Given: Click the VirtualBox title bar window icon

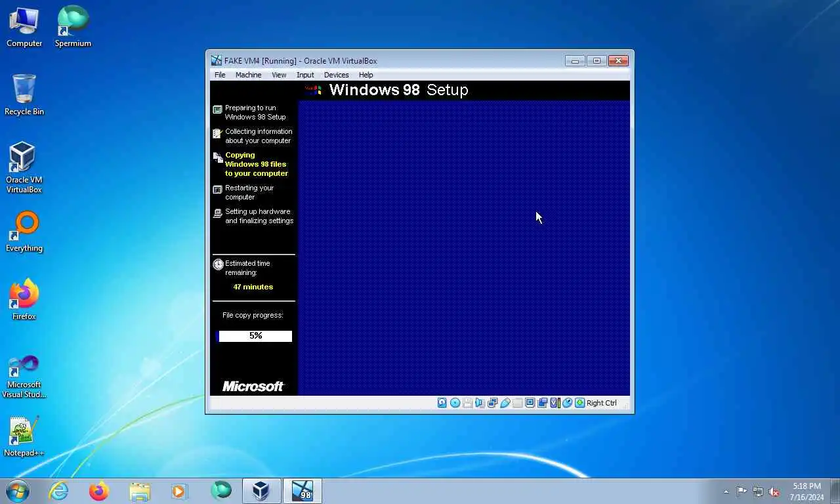Looking at the screenshot, I should pyautogui.click(x=216, y=60).
